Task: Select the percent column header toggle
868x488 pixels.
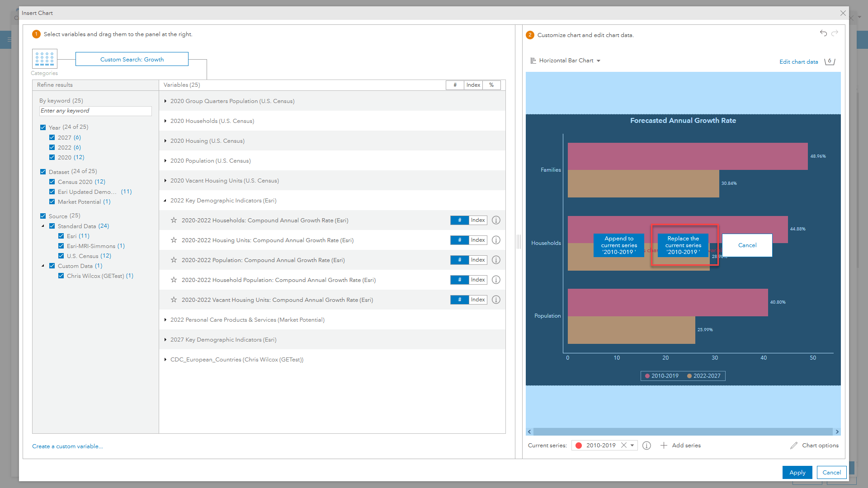Action: [x=491, y=85]
